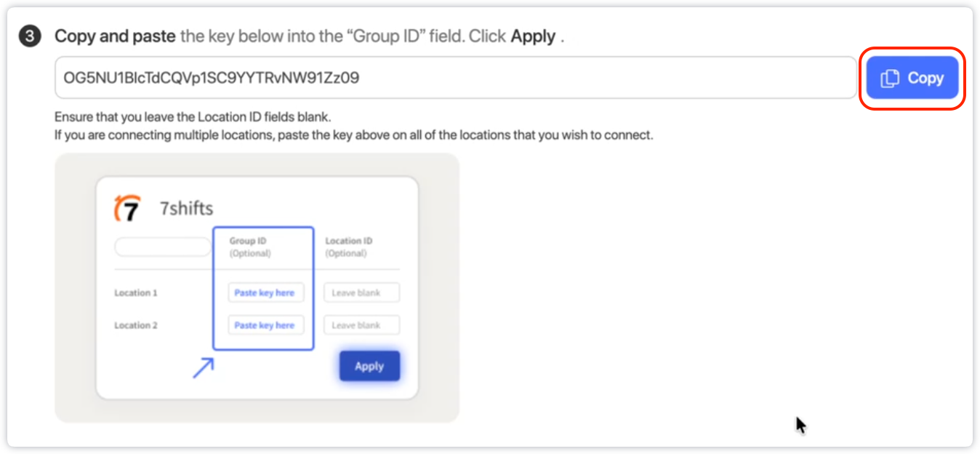Click the "Location 1" row label
The height and width of the screenshot is (454, 980).
(x=136, y=292)
